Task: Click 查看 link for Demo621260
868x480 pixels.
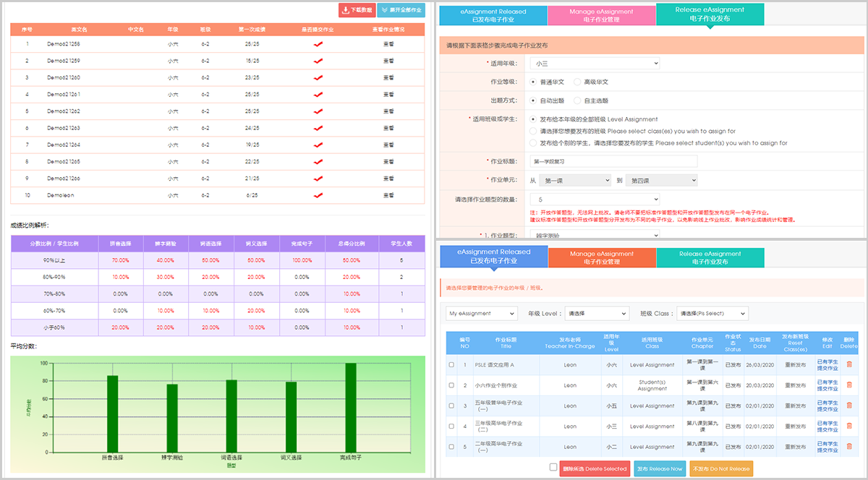Action: (x=388, y=77)
